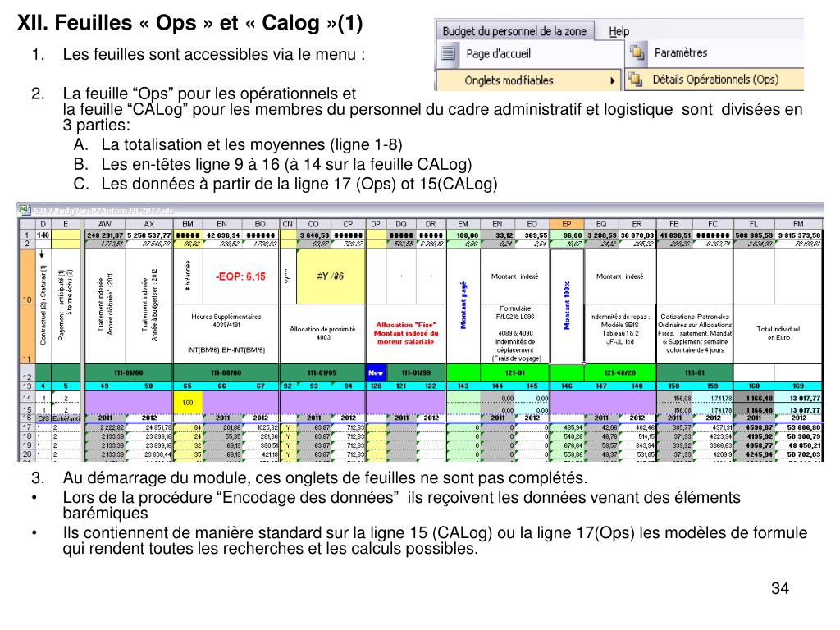Select column header CN
The height and width of the screenshot is (630, 840).
click(288, 224)
